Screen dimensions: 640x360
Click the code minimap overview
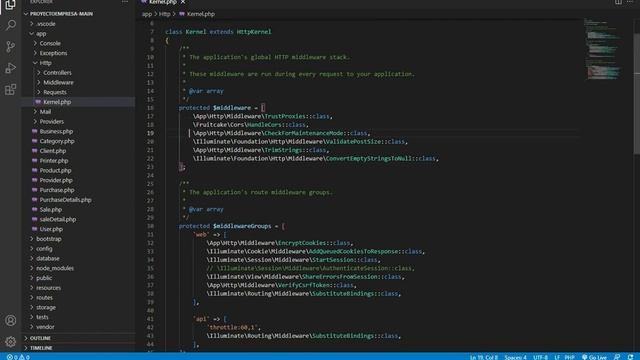pyautogui.click(x=603, y=49)
